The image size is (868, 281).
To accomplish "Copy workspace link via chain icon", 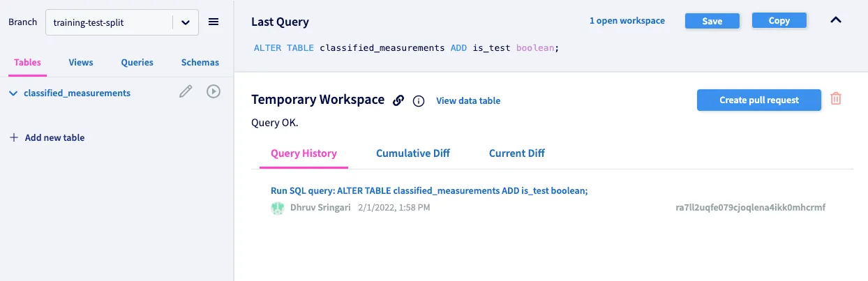I will (398, 100).
